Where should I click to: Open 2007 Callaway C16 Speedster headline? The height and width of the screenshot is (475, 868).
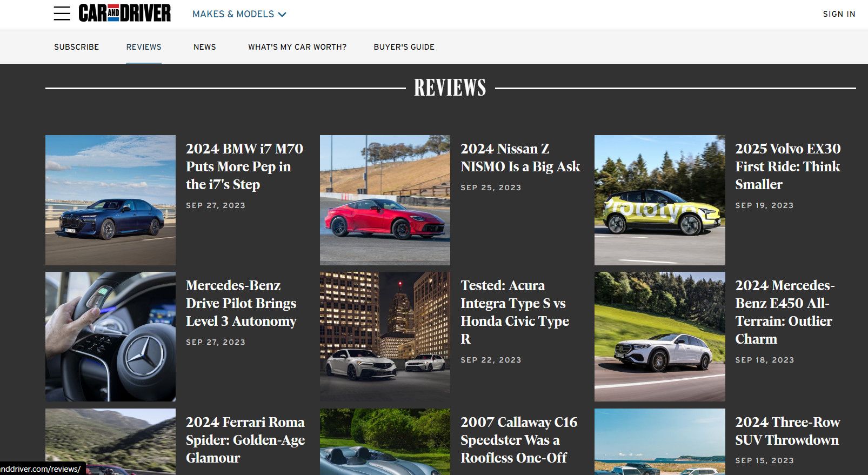[x=519, y=440]
